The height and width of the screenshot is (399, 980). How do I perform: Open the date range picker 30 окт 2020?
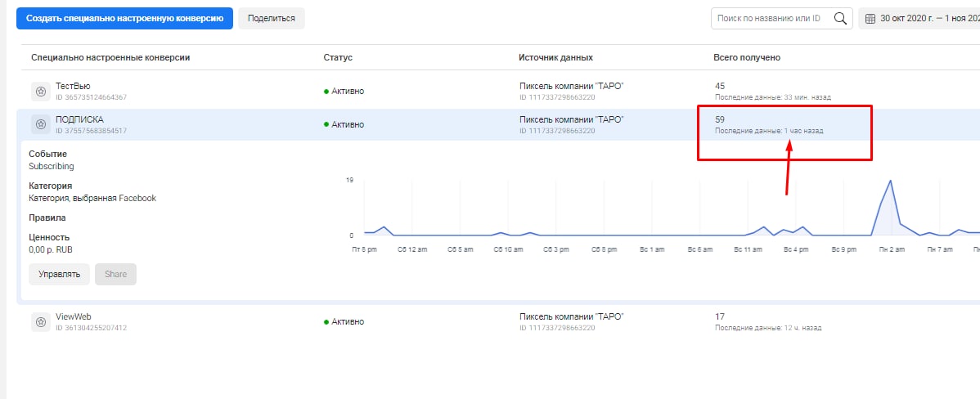pos(919,19)
